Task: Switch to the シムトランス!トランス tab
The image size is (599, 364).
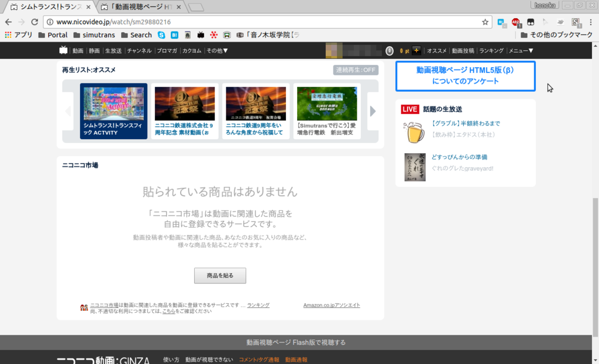Action: click(50, 7)
